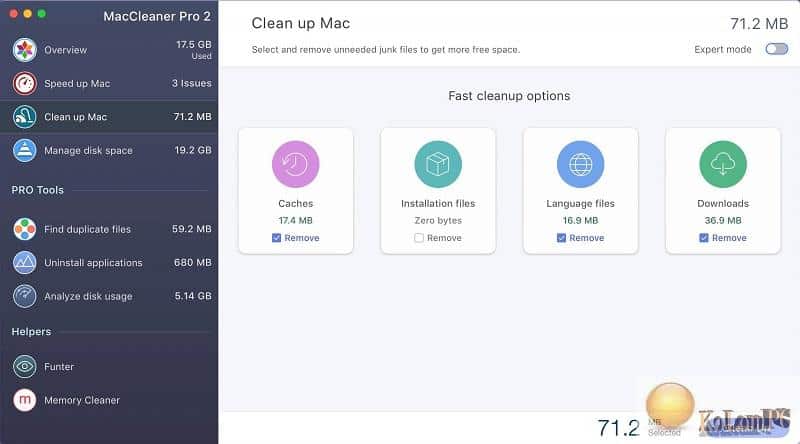Screen dimensions: 800x444
Task: Click the Manage disk space icon
Action: pyautogui.click(x=24, y=151)
